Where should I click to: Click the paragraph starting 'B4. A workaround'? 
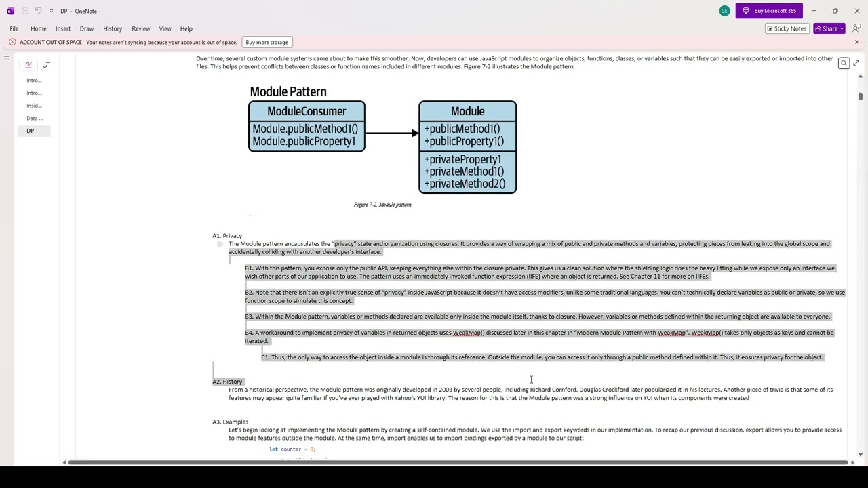(539, 337)
